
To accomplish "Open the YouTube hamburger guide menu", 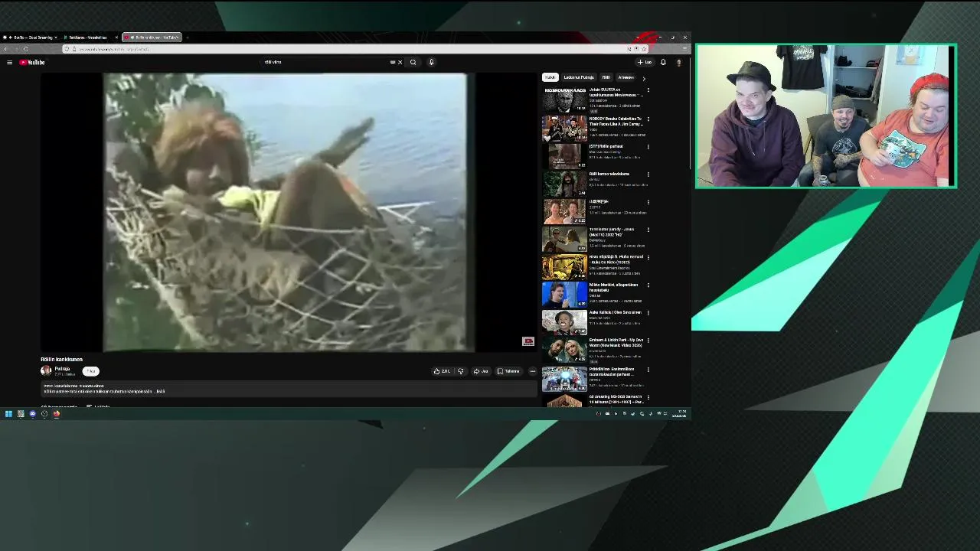I will [9, 62].
